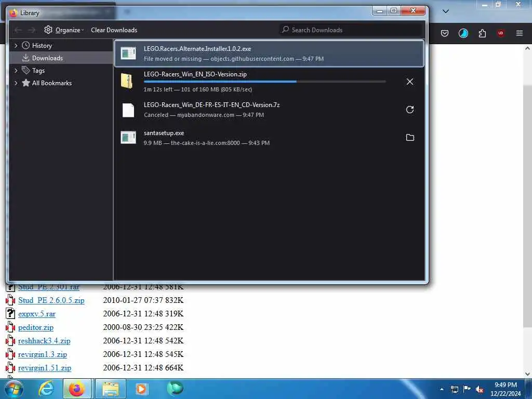Switch to Firefox in the taskbar

[x=77, y=389]
